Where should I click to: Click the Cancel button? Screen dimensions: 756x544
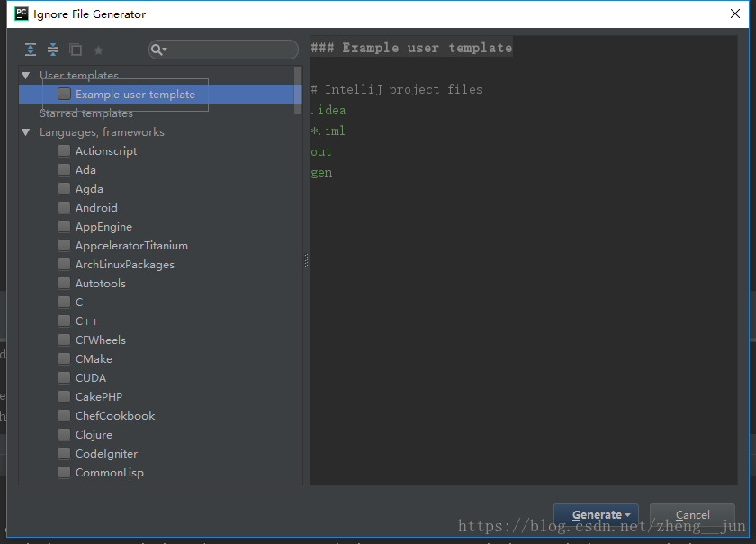(x=692, y=515)
